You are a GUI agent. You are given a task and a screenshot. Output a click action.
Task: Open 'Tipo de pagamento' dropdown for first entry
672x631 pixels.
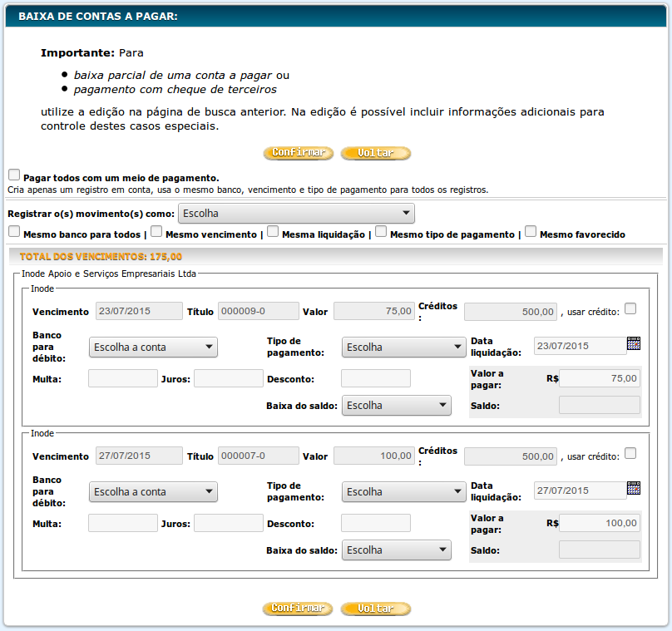[403, 348]
